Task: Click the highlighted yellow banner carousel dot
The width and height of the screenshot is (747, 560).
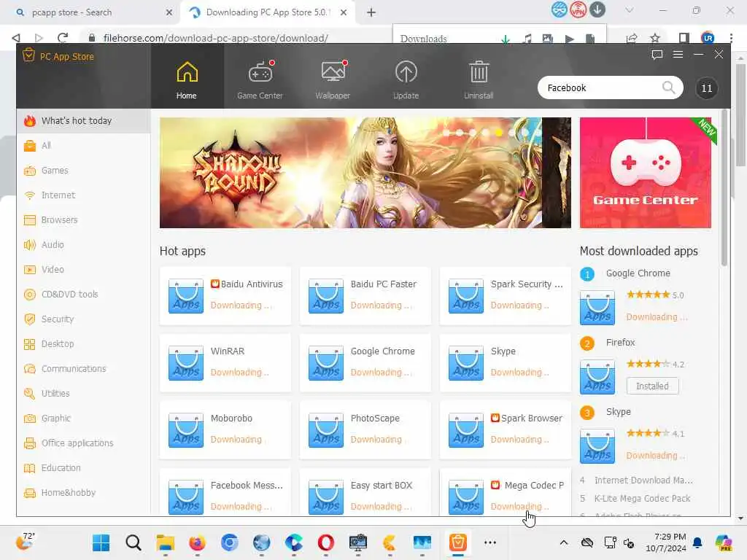Action: point(498,133)
